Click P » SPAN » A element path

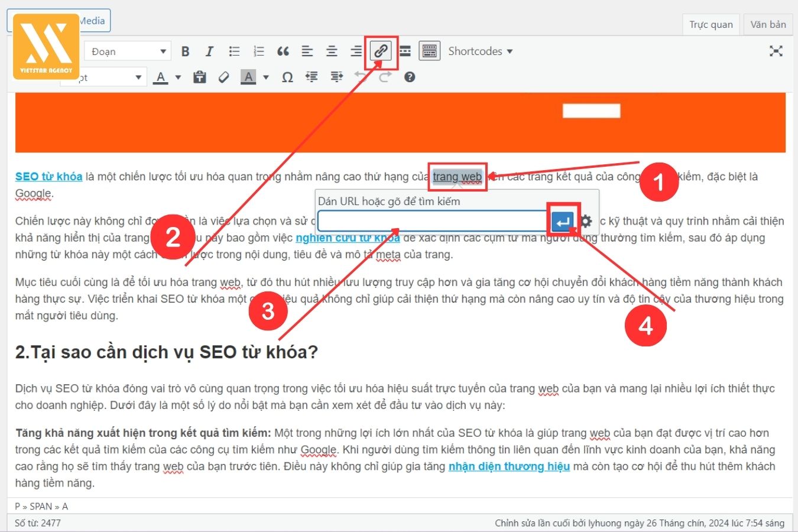coord(41,507)
